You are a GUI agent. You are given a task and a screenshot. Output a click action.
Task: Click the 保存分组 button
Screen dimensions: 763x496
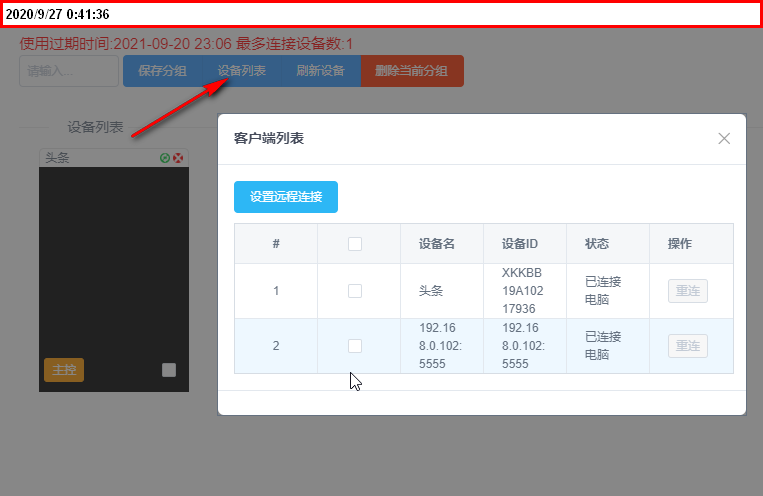[163, 71]
